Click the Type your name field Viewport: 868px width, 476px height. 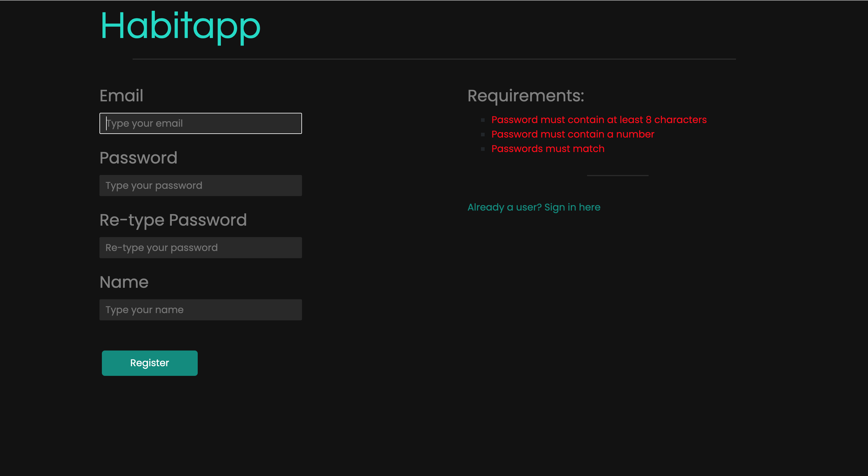pos(200,309)
